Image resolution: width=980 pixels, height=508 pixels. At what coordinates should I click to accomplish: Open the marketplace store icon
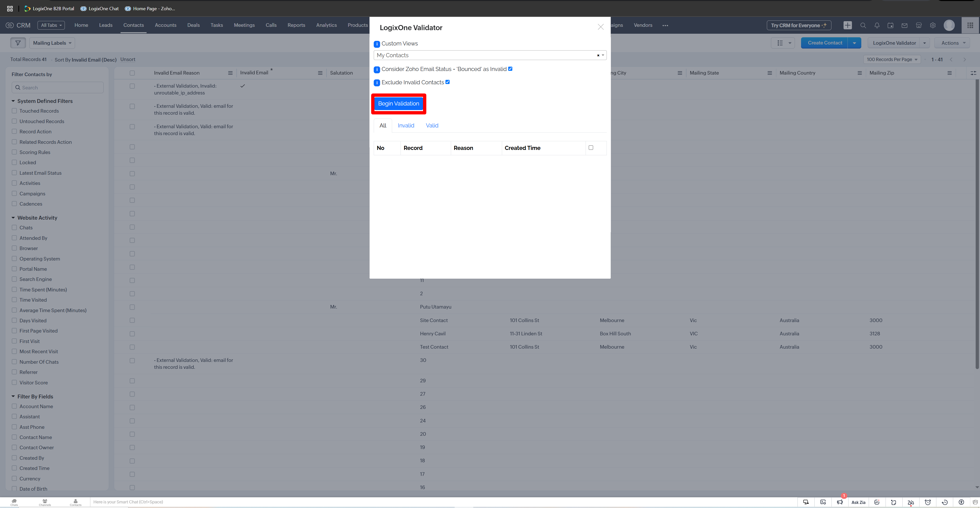pyautogui.click(x=918, y=25)
